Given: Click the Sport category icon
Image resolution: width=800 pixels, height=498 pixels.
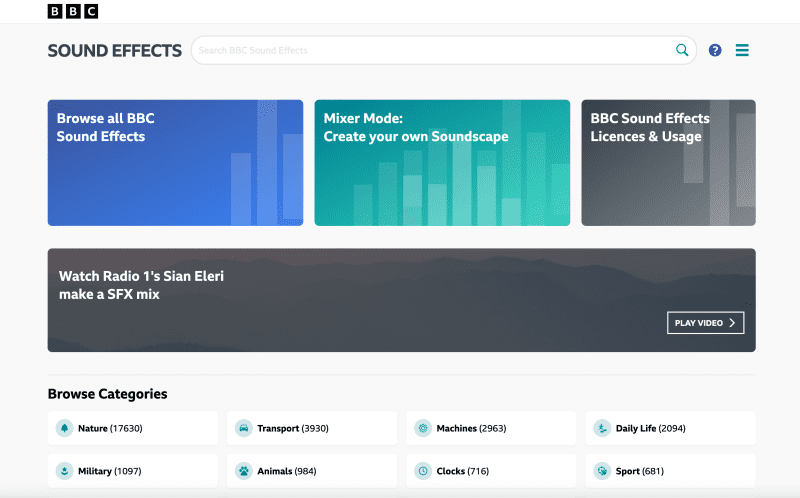Looking at the screenshot, I should 602,471.
